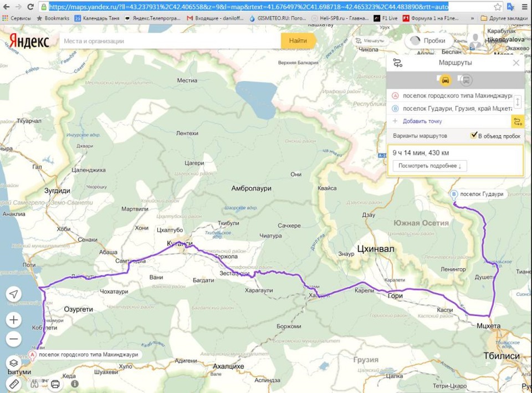Open the GISMETEO.RU bookmark
This screenshot has width=532, height=393.
[278, 18]
